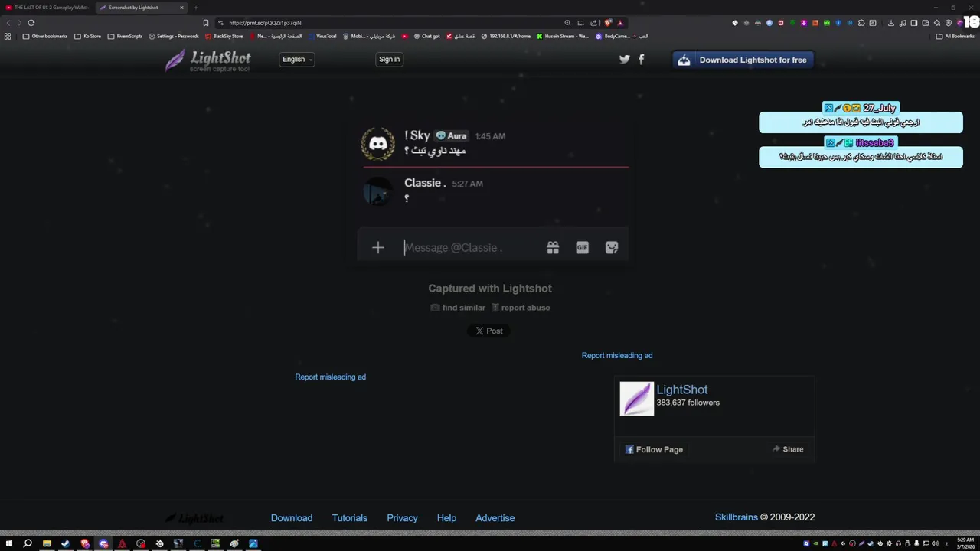Click the downloads icon in browser toolbar
980x551 pixels.
pos(891,23)
